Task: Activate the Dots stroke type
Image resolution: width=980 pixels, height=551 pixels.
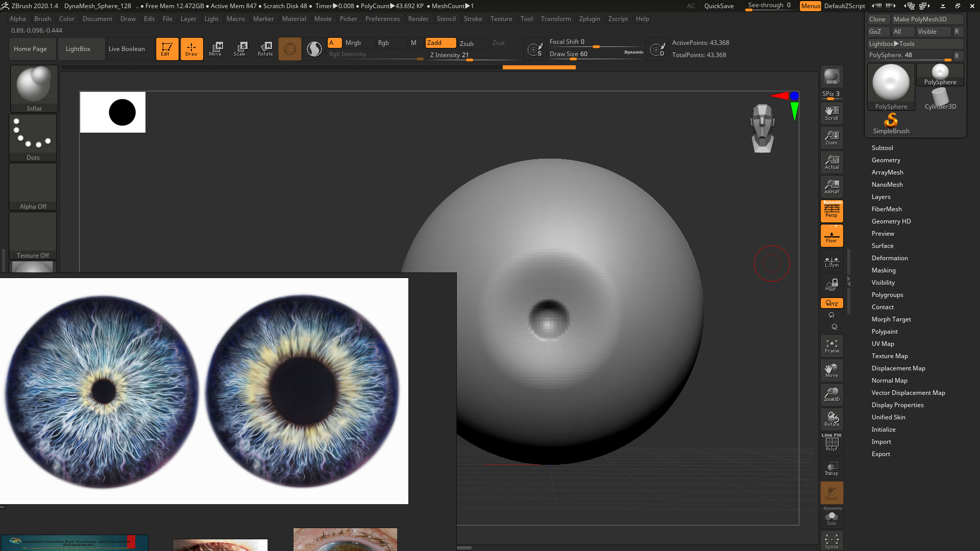Action: [x=32, y=134]
